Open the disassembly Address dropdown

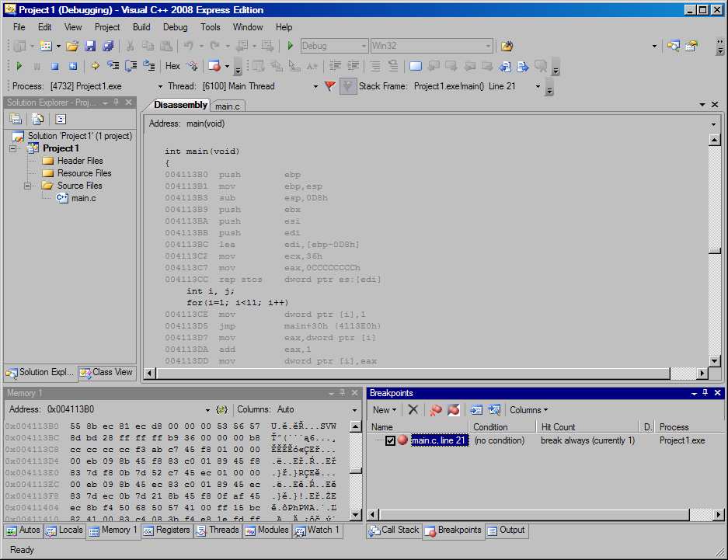[713, 123]
